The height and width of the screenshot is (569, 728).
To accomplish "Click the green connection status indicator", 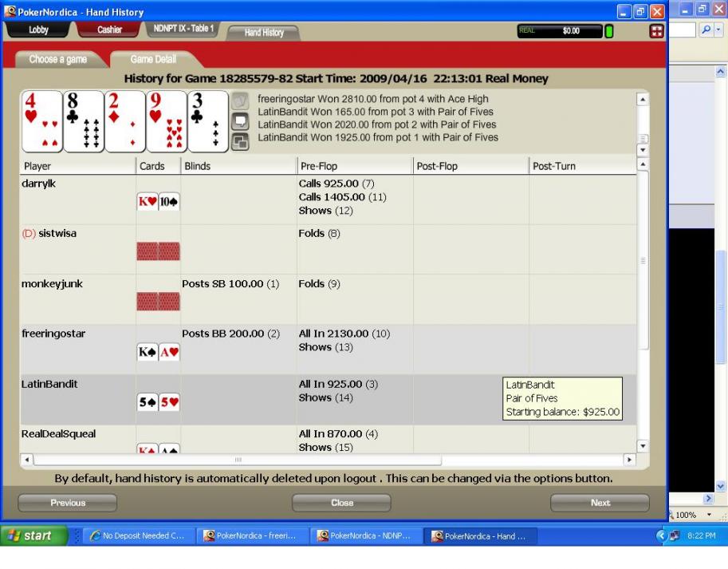I will coord(609,31).
